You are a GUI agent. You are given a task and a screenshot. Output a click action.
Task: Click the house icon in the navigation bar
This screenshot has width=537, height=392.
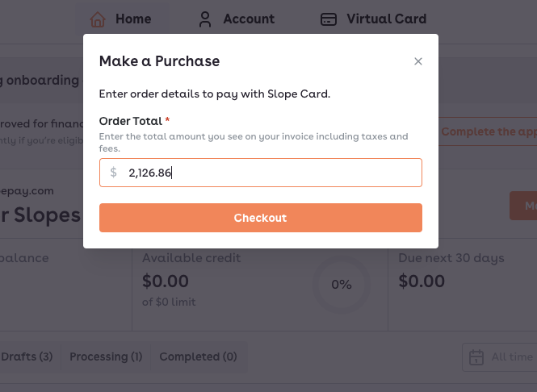click(98, 19)
